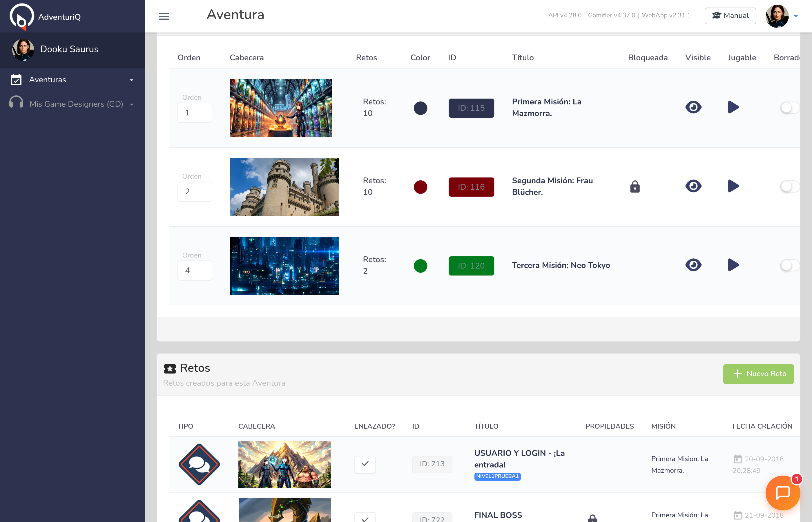Open the Segunda Misión castle thumbnail

click(x=284, y=187)
